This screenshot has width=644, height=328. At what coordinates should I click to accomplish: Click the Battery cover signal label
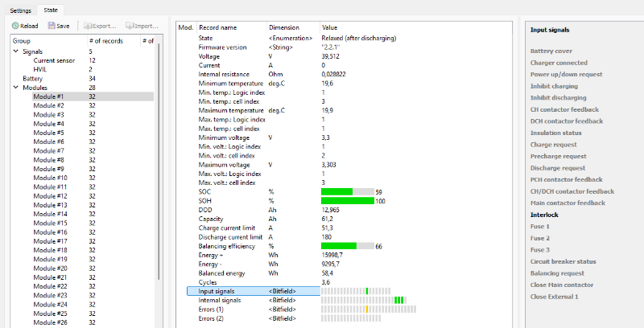[551, 51]
